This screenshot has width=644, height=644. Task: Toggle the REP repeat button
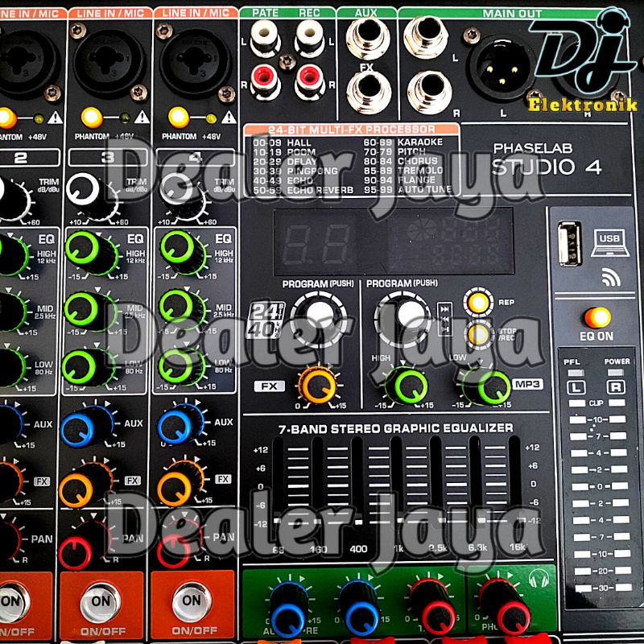(x=479, y=303)
